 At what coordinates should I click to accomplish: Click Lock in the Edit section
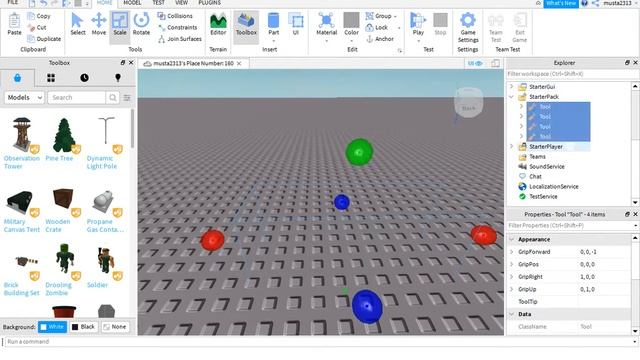377,27
